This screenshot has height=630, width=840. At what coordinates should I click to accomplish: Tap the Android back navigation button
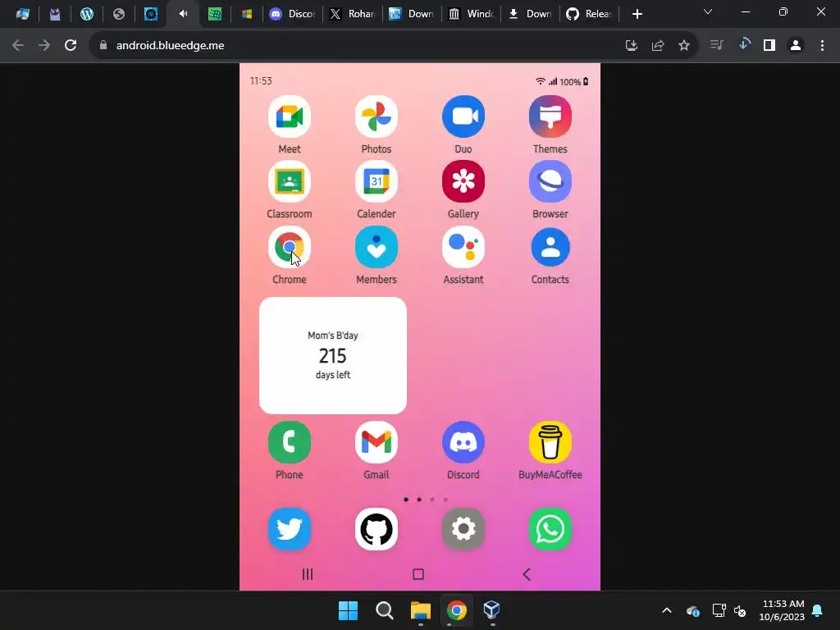[527, 574]
